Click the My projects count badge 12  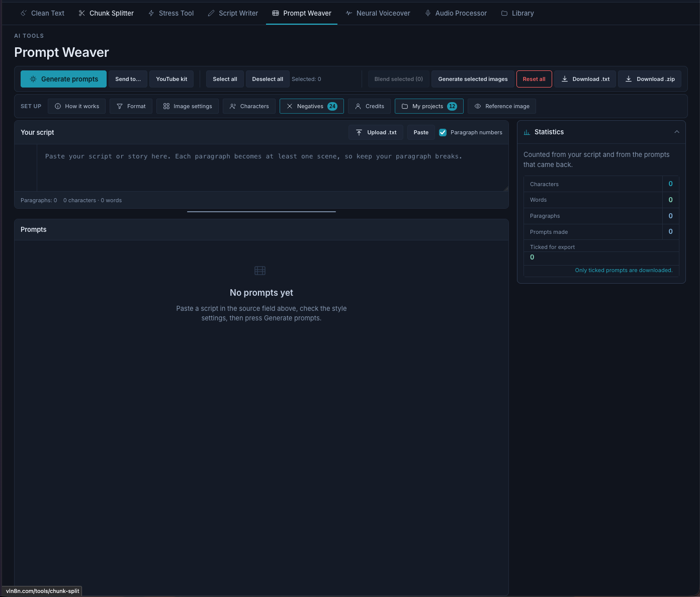(x=452, y=106)
